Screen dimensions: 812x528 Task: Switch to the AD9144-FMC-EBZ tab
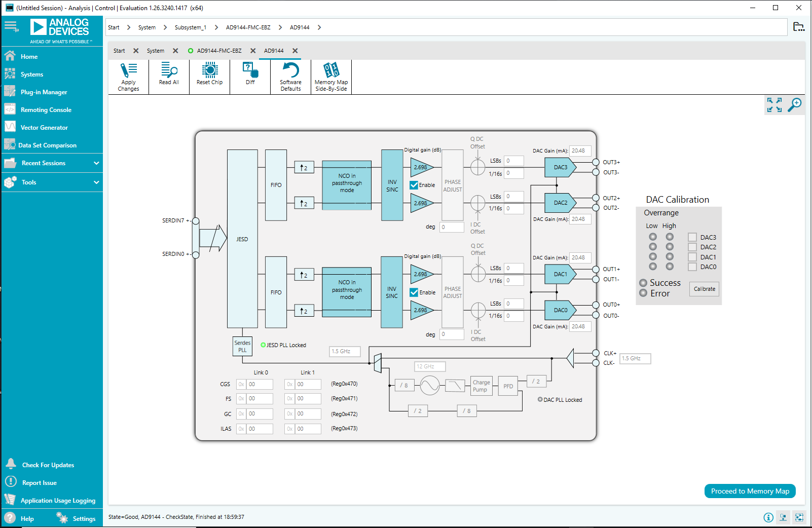pyautogui.click(x=219, y=51)
